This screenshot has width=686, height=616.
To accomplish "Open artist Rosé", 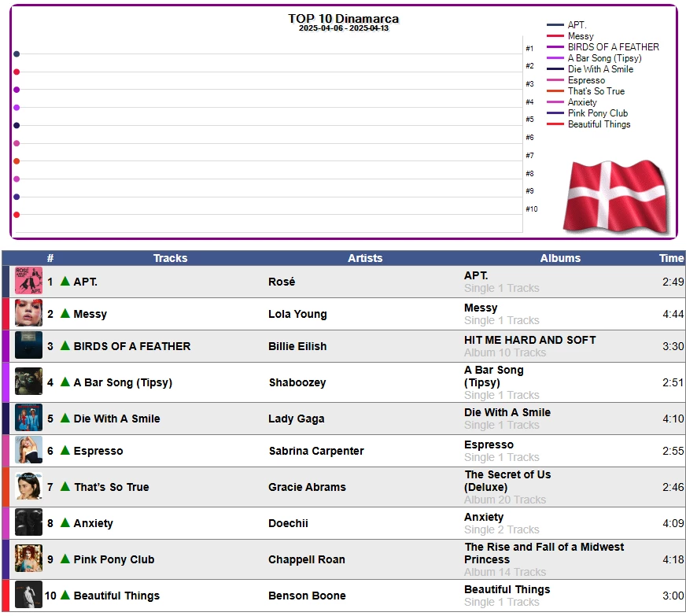I will [282, 282].
